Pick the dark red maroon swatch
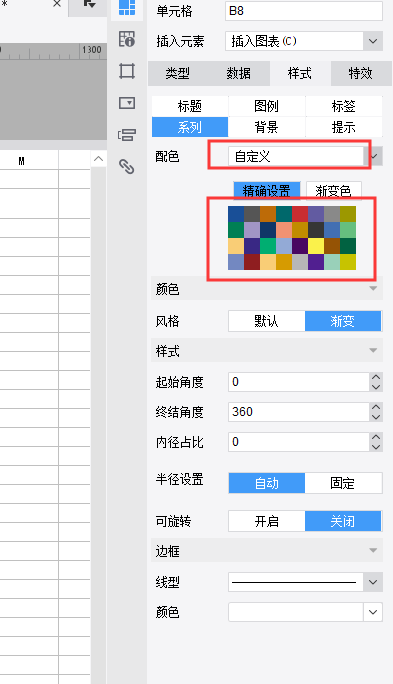Viewport: 393px width, 684px height. [x=252, y=262]
